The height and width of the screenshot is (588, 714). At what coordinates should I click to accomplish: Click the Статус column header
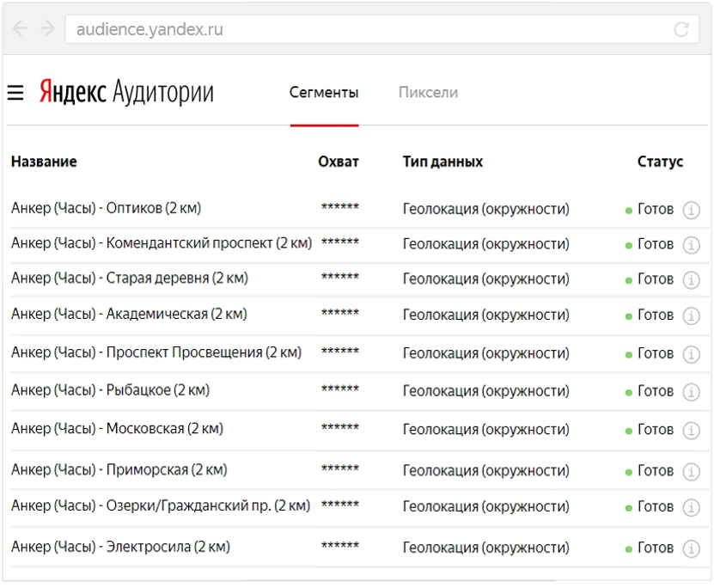pos(660,162)
